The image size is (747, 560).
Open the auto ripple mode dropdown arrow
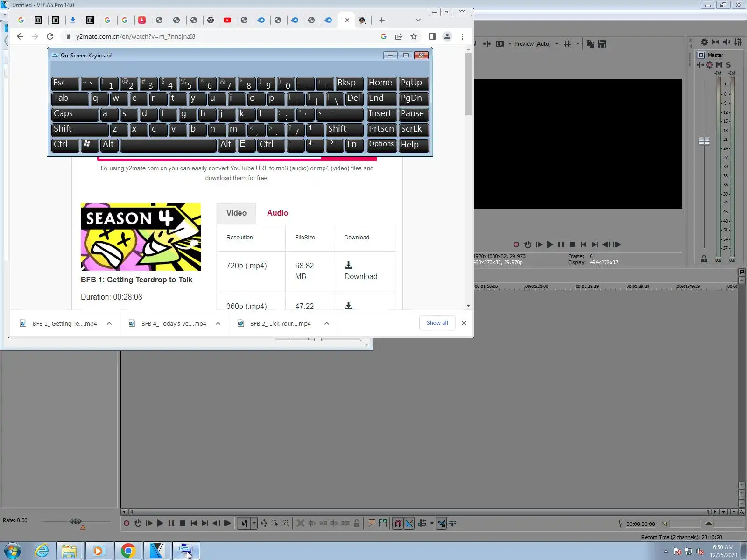click(432, 524)
